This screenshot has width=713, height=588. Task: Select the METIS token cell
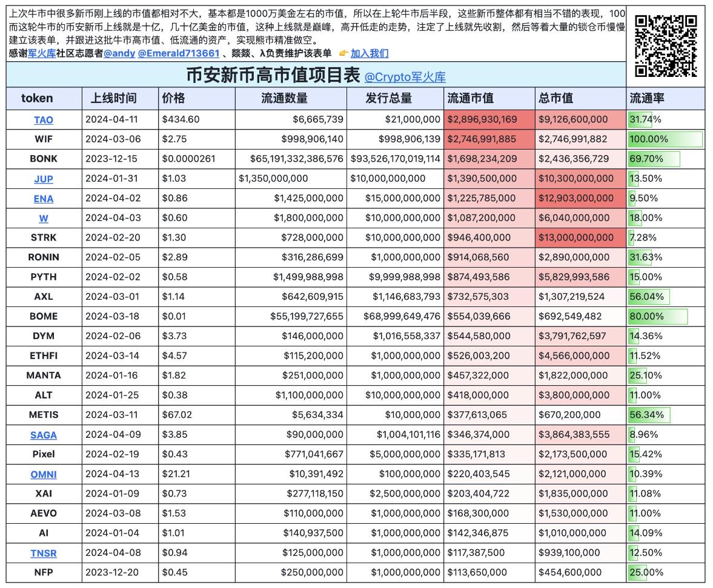pos(44,414)
